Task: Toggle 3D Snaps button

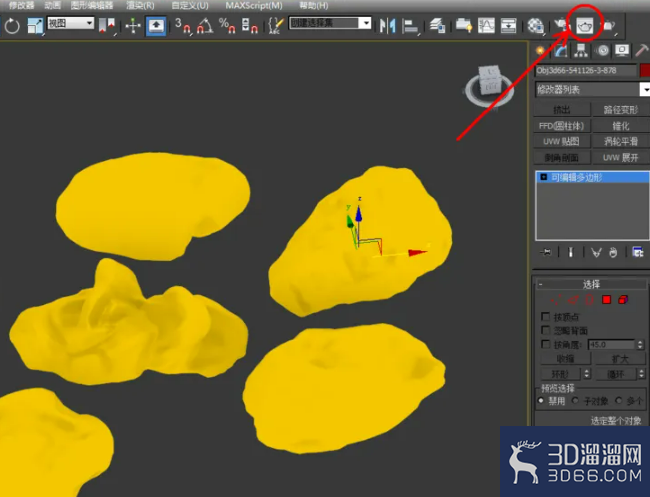Action: pyautogui.click(x=183, y=26)
